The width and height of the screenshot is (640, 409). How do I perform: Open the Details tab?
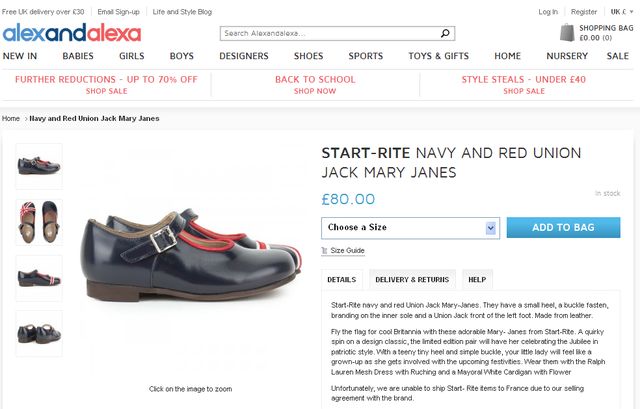341,280
